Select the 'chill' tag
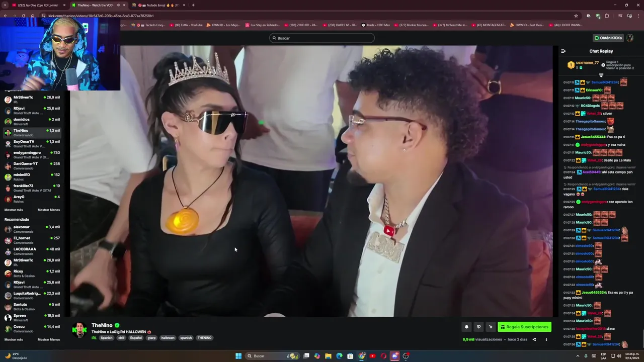The height and width of the screenshot is (362, 644). (121, 338)
